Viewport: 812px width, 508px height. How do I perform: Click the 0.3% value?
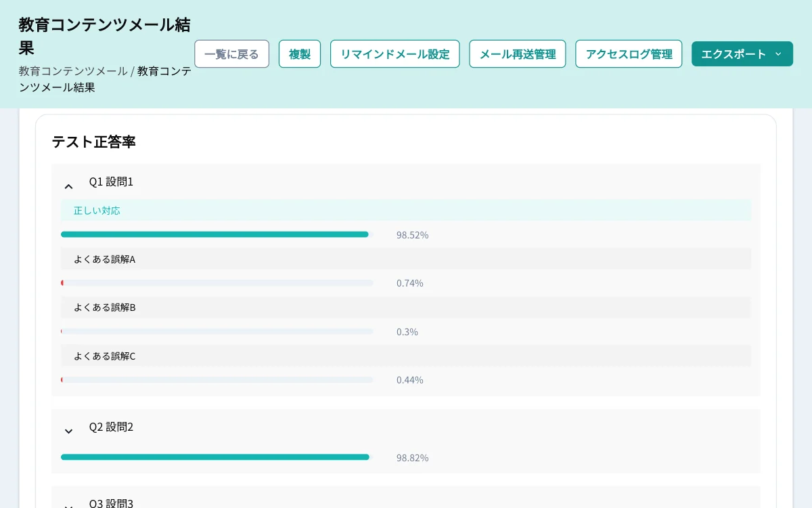coord(407,332)
